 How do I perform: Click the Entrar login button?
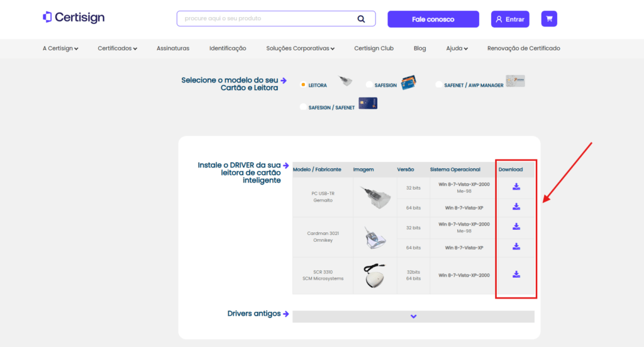pos(510,20)
